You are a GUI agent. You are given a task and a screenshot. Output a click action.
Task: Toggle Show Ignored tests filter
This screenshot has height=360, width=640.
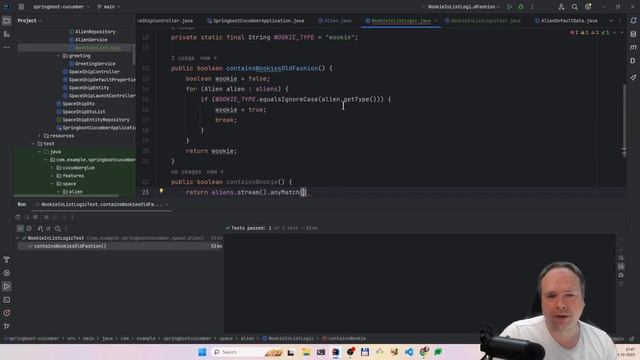point(29,229)
